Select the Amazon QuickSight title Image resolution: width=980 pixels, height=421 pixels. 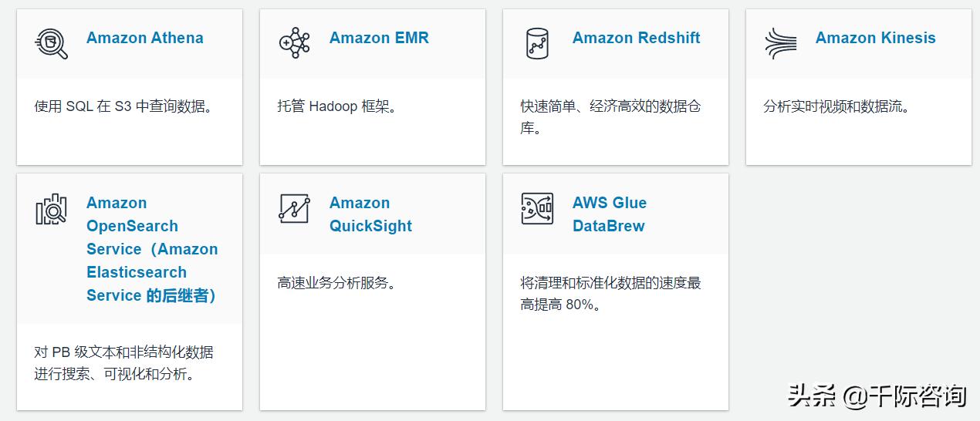tap(370, 214)
